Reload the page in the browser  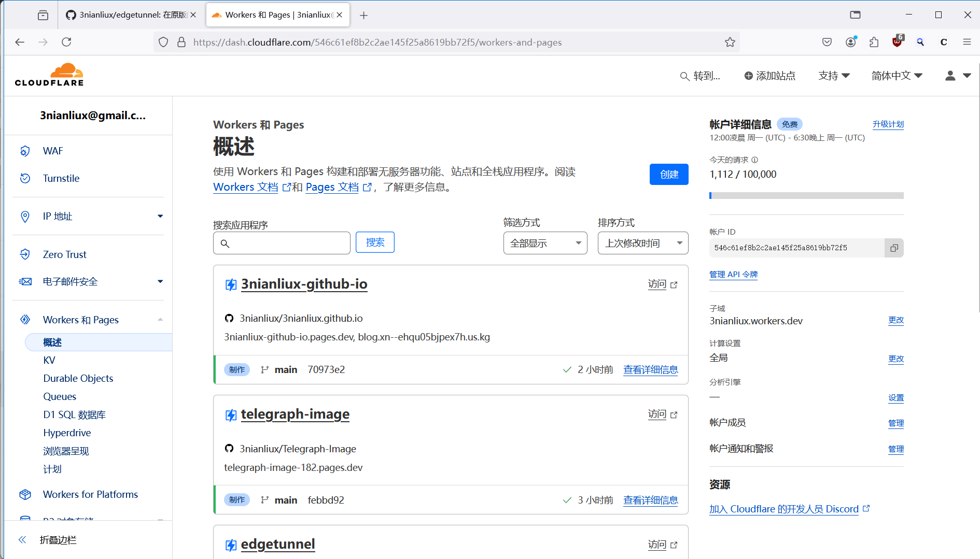(x=66, y=42)
